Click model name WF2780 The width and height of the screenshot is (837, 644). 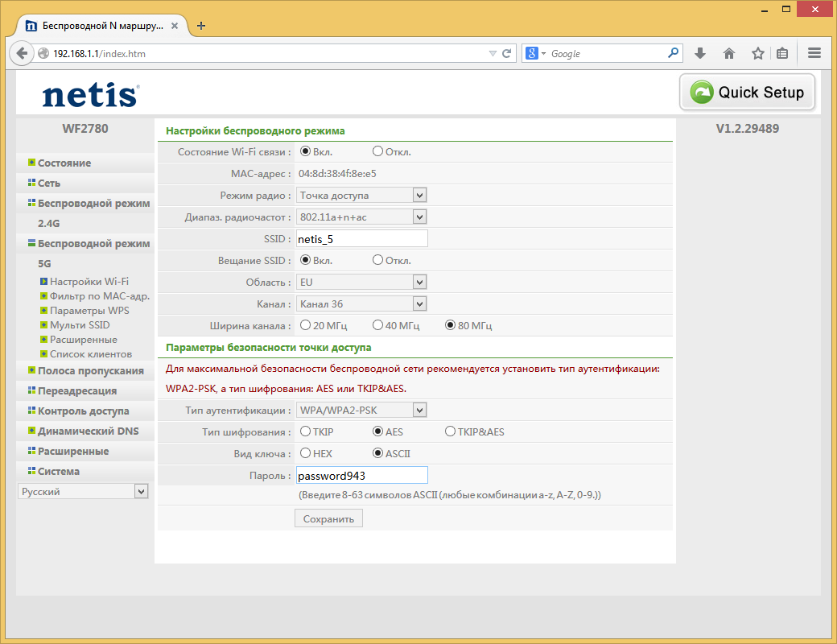[85, 129]
